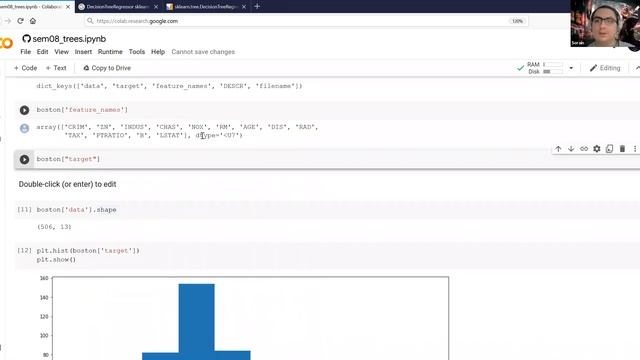Add a new Code cell

click(25, 68)
